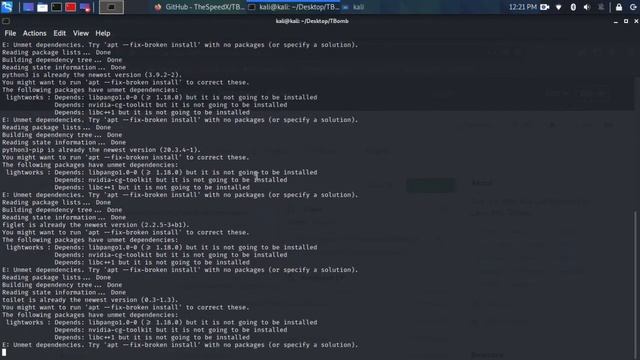Click the screen recorder camera tray icon
The image size is (640, 360).
(x=544, y=7)
